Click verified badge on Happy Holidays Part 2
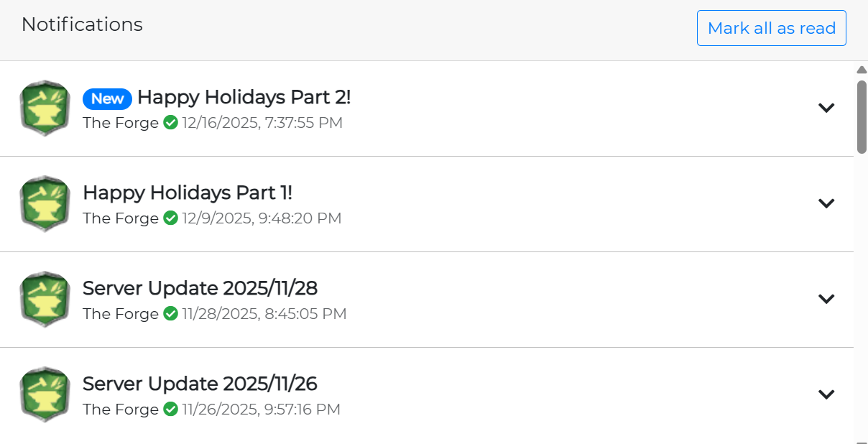This screenshot has width=868, height=444. (x=170, y=123)
